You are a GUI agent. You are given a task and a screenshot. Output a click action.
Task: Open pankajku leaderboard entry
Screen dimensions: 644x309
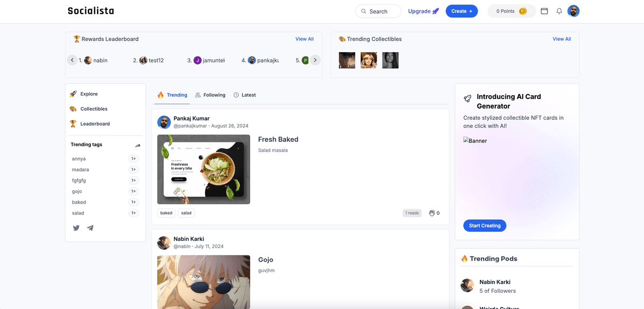pyautogui.click(x=260, y=61)
